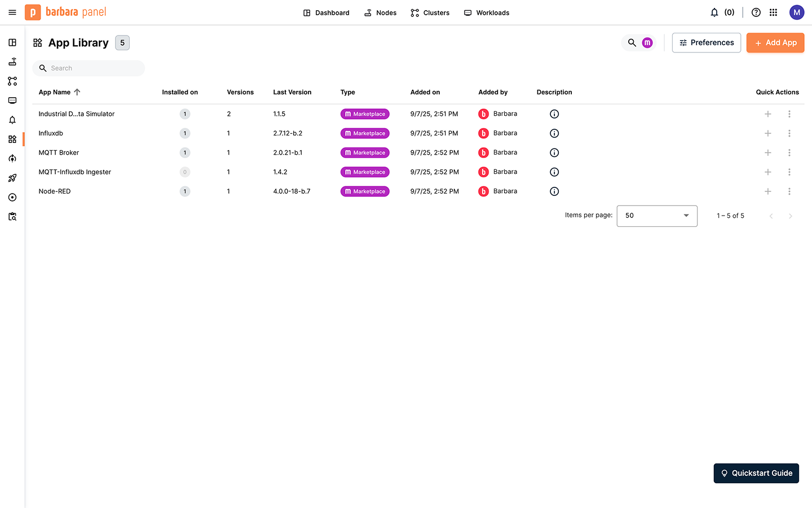Open the Quickstart Guide
The image size is (812, 508).
(x=756, y=473)
